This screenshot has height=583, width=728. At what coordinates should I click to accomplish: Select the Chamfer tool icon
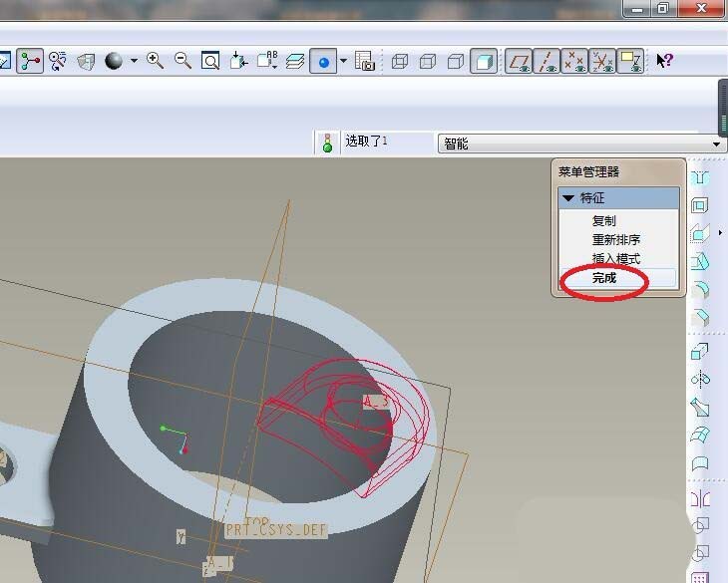click(700, 318)
